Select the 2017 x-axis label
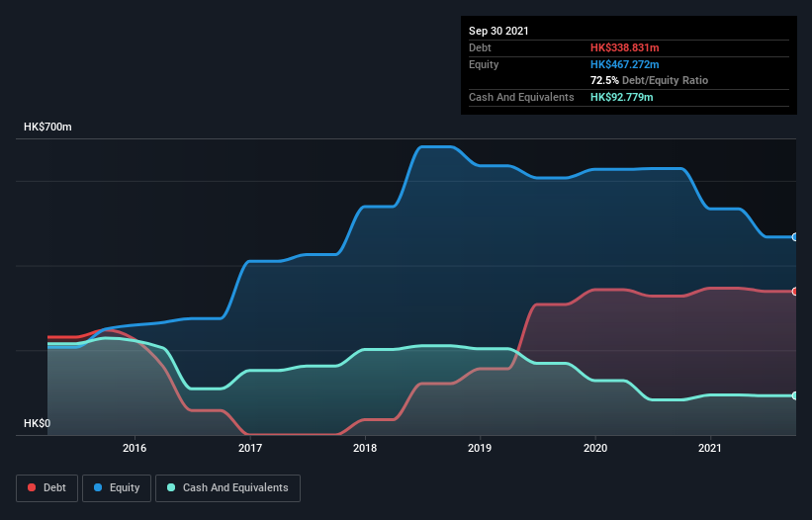The height and width of the screenshot is (520, 812). tap(250, 448)
